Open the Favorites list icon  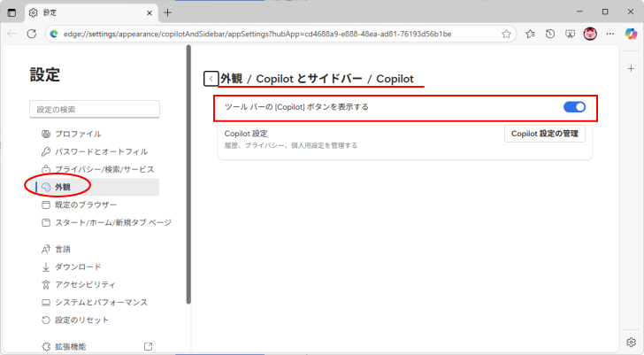coord(530,35)
